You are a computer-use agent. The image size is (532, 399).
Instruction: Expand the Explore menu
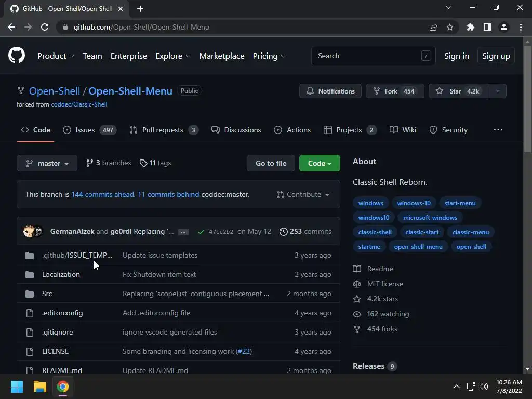point(172,56)
